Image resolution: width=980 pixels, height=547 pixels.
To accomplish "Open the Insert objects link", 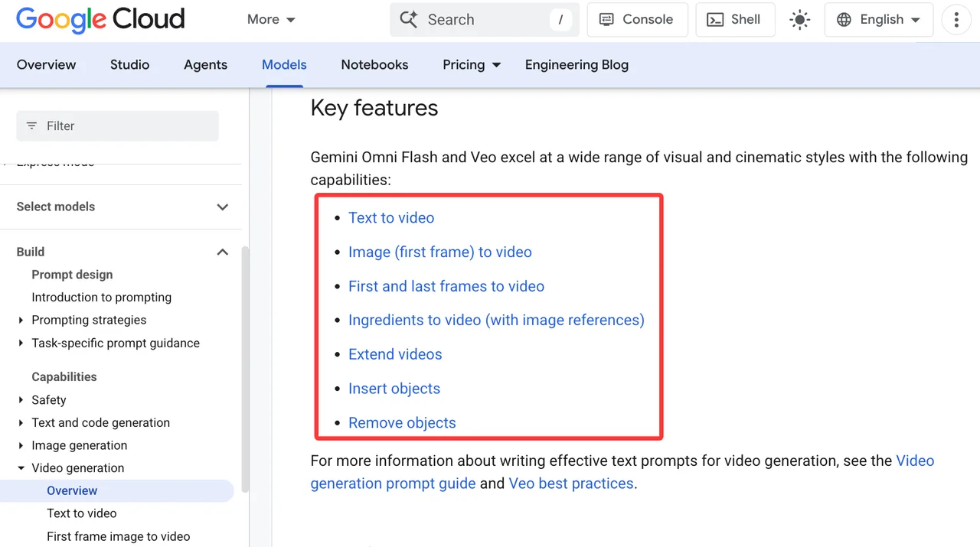I will (x=394, y=389).
